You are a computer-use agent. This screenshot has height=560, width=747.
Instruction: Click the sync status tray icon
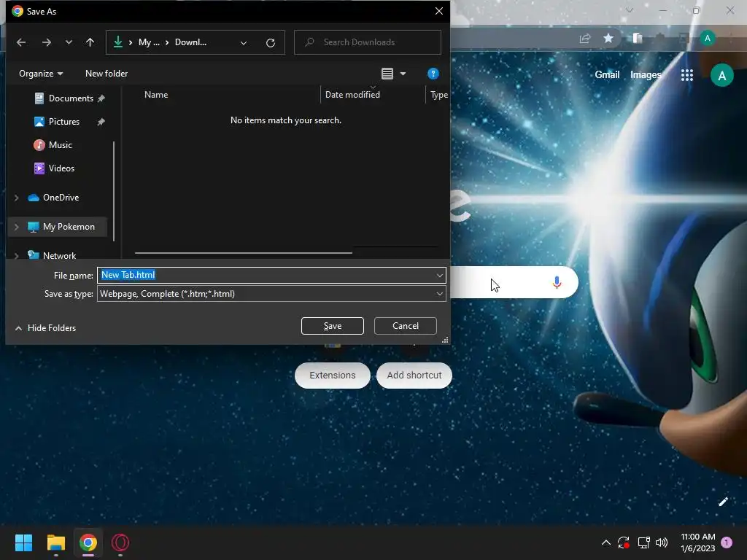point(624,542)
